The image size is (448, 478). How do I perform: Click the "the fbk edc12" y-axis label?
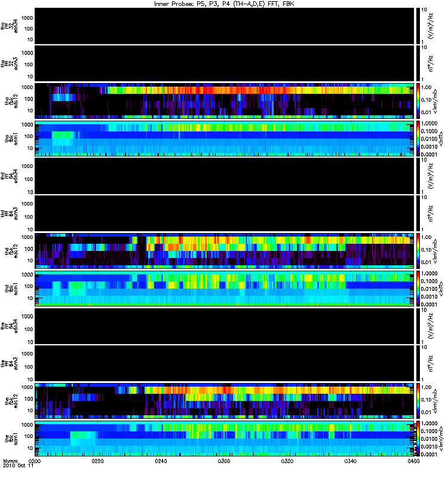[11, 401]
